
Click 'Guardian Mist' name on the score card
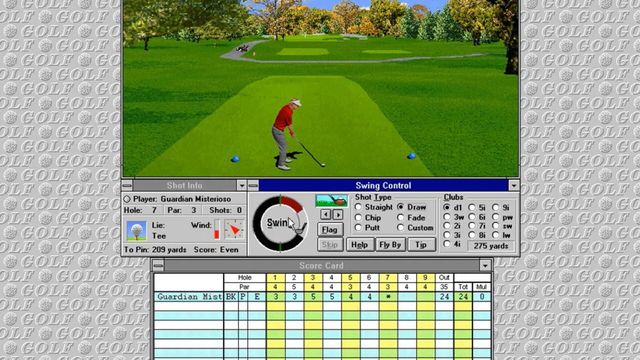[x=189, y=297]
